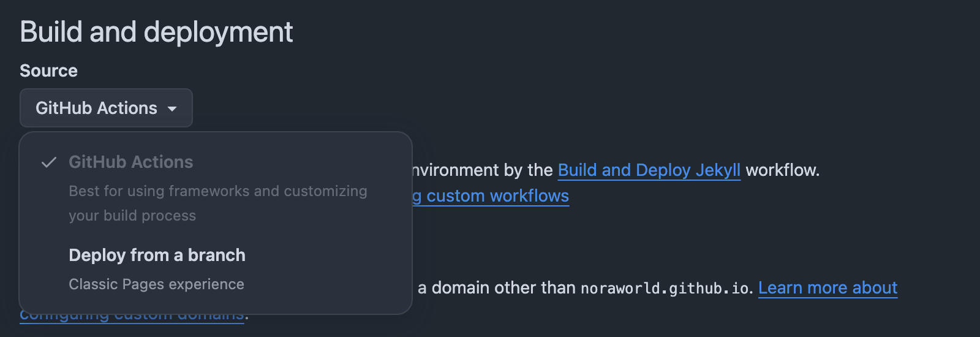Click empty space below Classic Pages experience
980x337 pixels.
coord(216,305)
